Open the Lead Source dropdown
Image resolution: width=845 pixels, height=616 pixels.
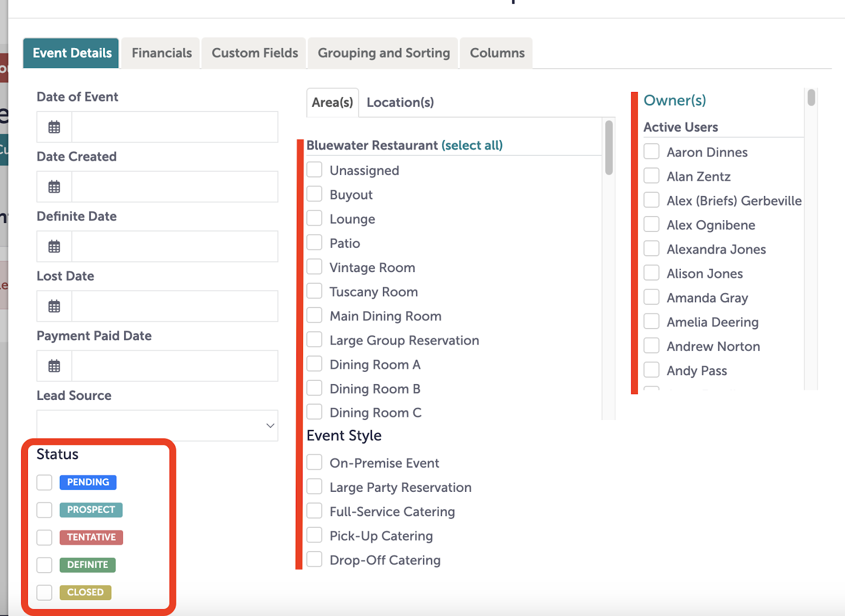(x=157, y=425)
